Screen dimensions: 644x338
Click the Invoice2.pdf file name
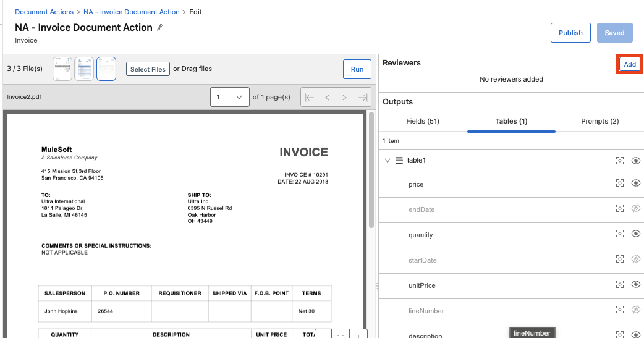pyautogui.click(x=24, y=97)
